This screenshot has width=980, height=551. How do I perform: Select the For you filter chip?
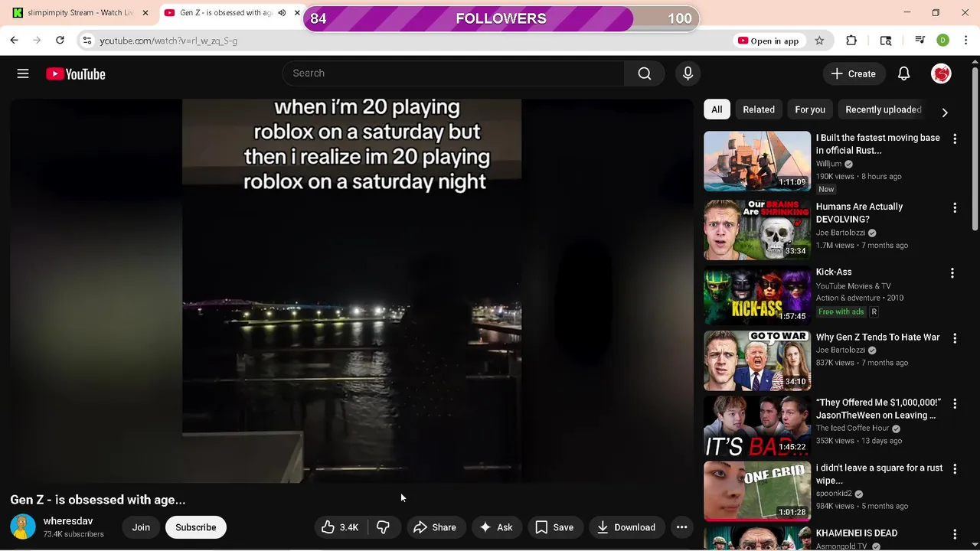click(810, 109)
